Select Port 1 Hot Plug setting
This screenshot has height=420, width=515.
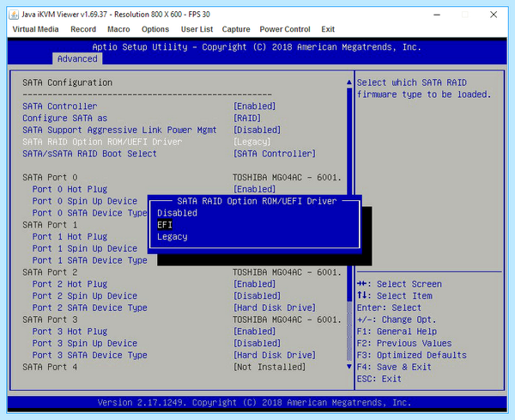[70, 236]
